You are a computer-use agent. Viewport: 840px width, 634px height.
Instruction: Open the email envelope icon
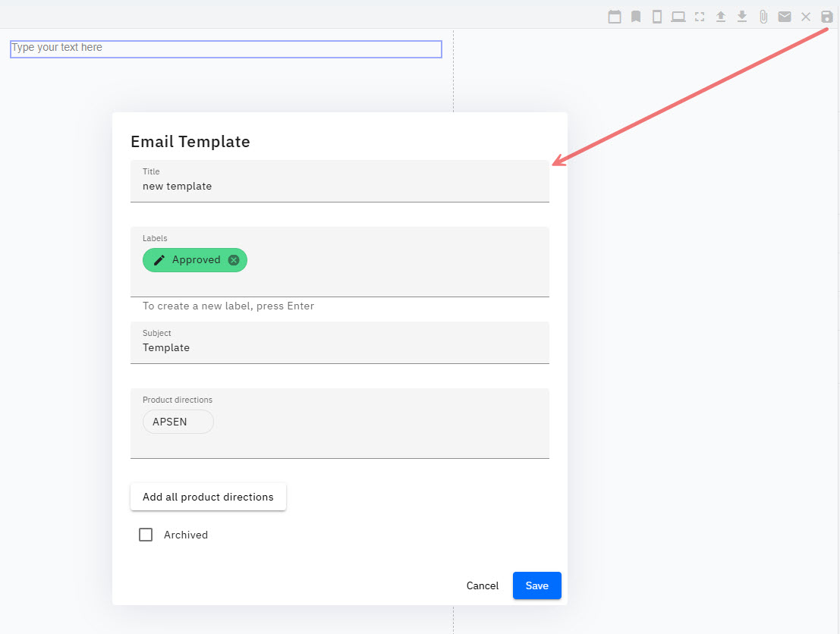click(x=784, y=16)
